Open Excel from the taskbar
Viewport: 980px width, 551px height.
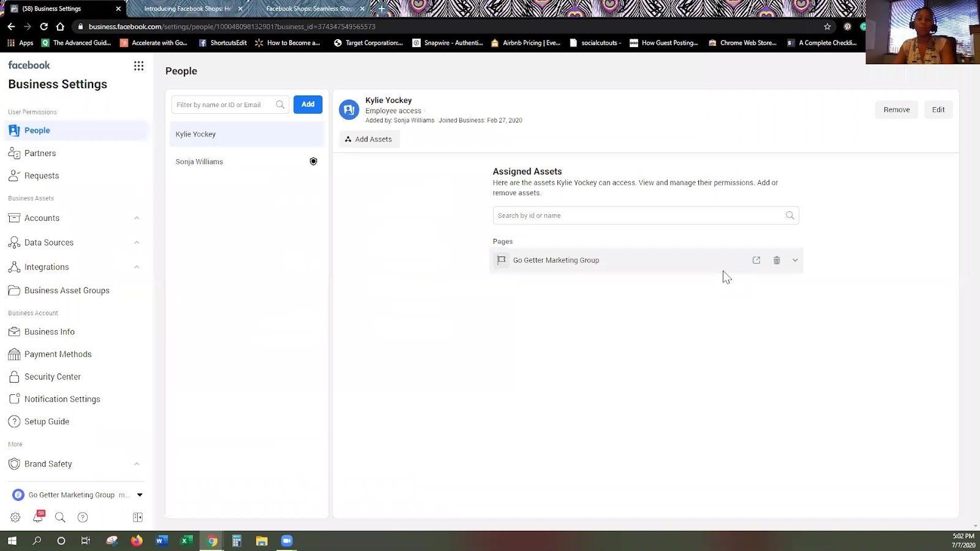coord(187,541)
